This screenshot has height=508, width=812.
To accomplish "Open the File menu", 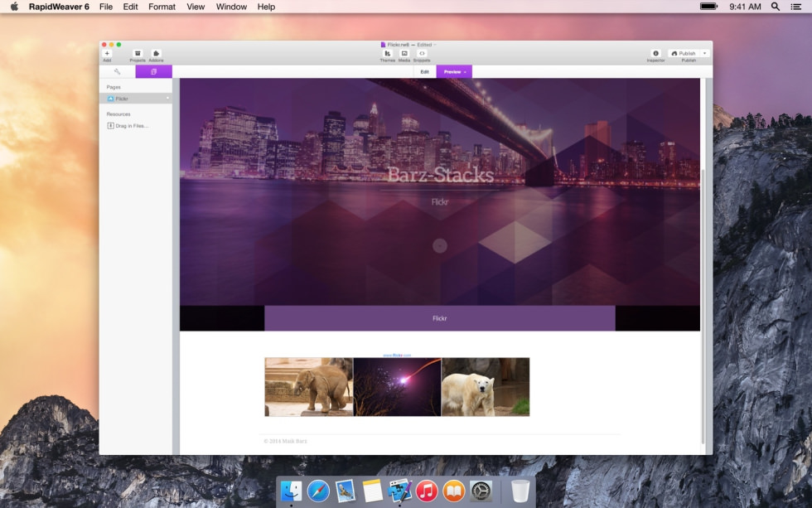I will tap(106, 7).
